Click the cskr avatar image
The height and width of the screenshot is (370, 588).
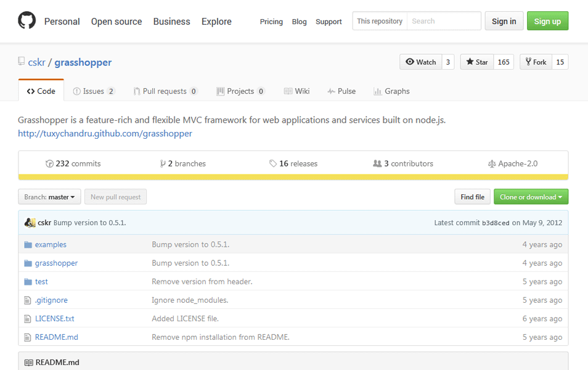click(30, 223)
